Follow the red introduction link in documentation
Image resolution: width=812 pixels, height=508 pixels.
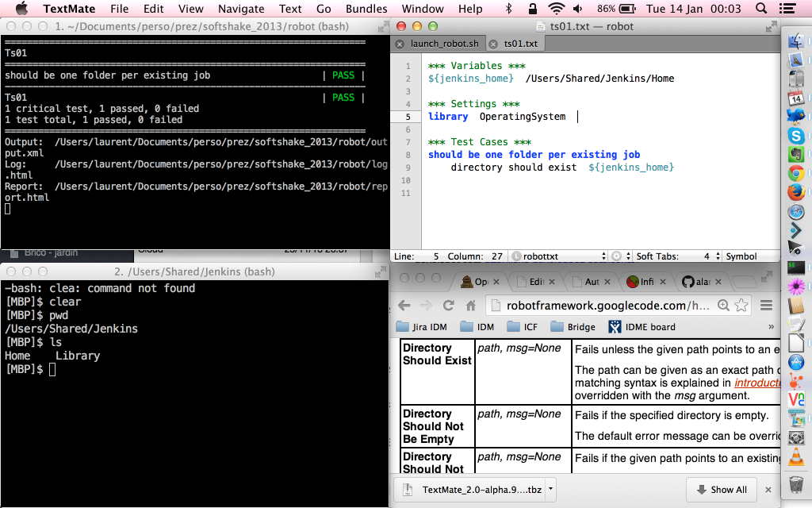click(757, 383)
